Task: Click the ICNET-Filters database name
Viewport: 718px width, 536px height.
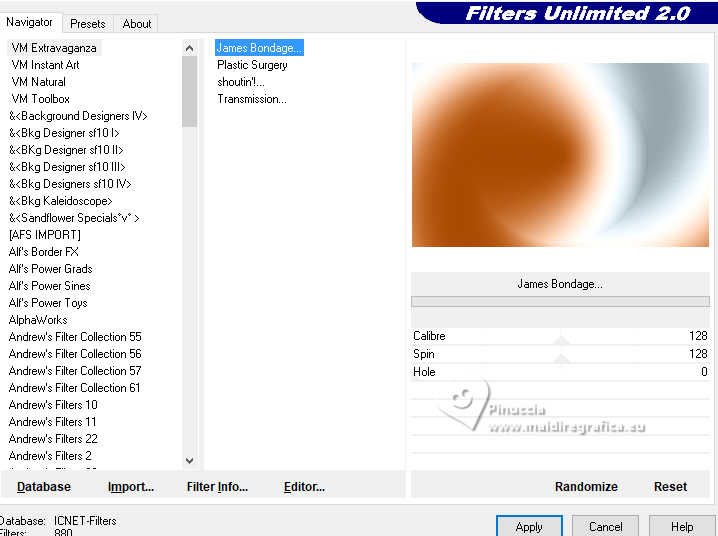Action: pos(85,521)
